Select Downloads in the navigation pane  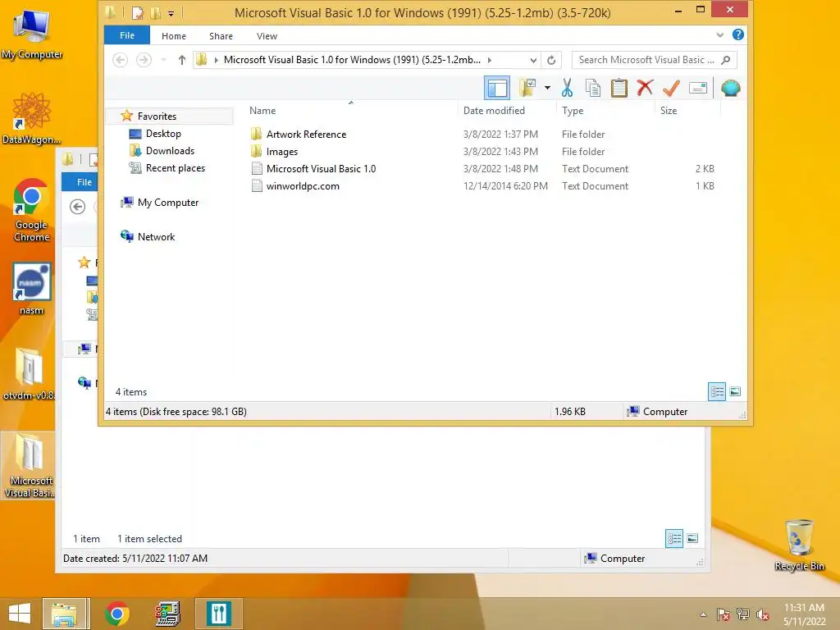point(170,151)
